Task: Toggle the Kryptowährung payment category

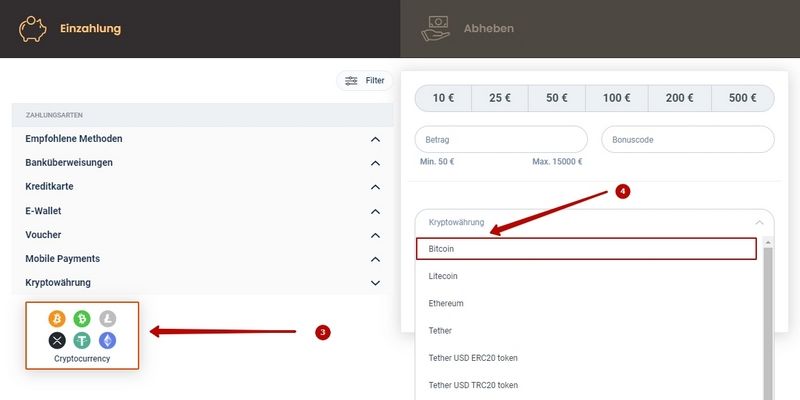Action: coord(375,283)
